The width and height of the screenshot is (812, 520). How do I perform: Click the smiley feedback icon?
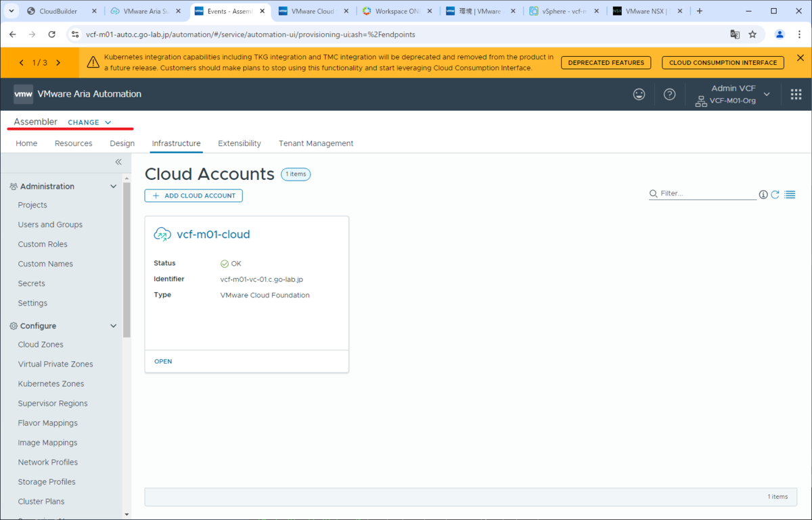coord(639,95)
